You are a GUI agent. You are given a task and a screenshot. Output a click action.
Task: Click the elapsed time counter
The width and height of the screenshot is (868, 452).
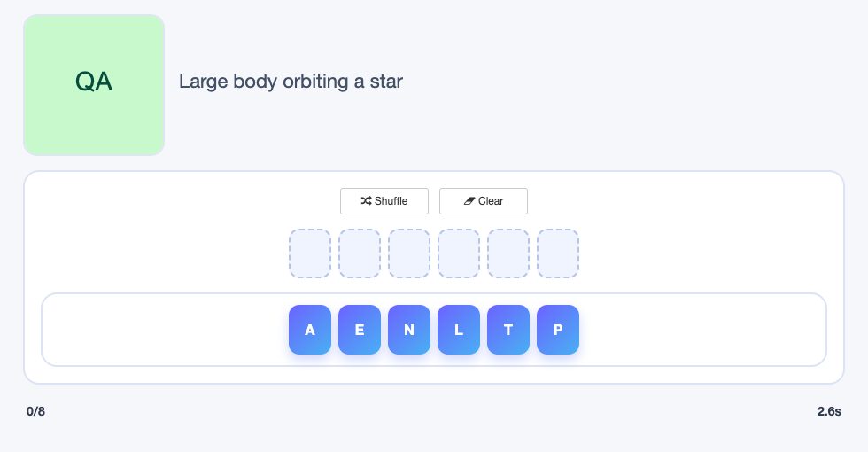tap(829, 411)
